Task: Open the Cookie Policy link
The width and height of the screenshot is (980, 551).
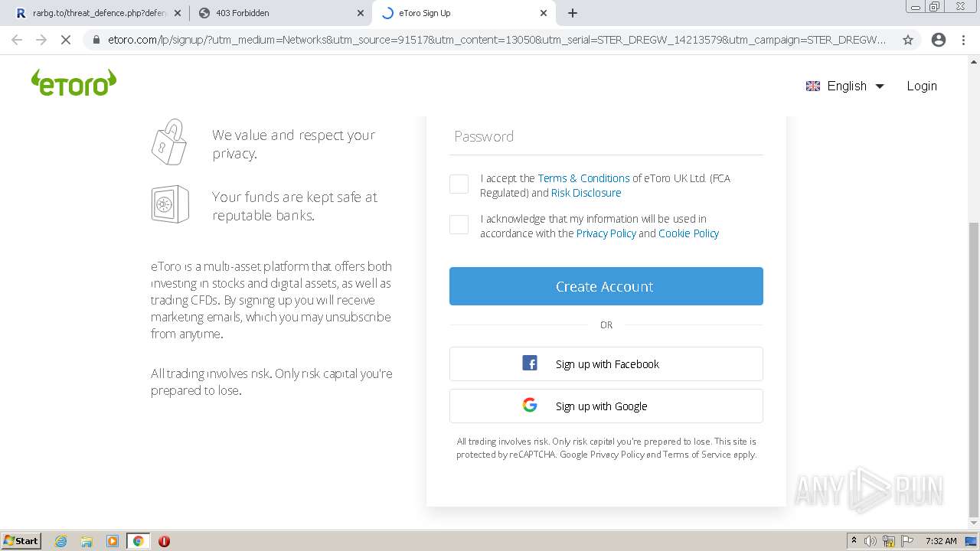Action: 688,233
